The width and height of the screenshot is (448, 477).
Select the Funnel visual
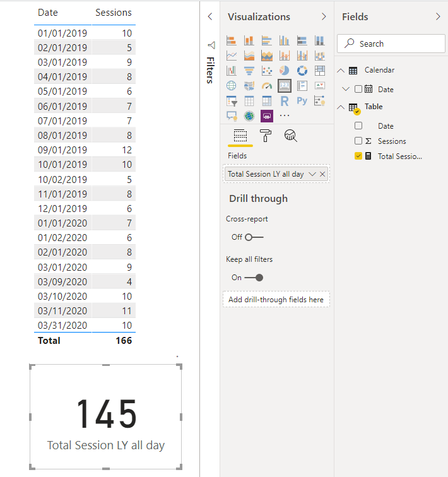tap(249, 71)
